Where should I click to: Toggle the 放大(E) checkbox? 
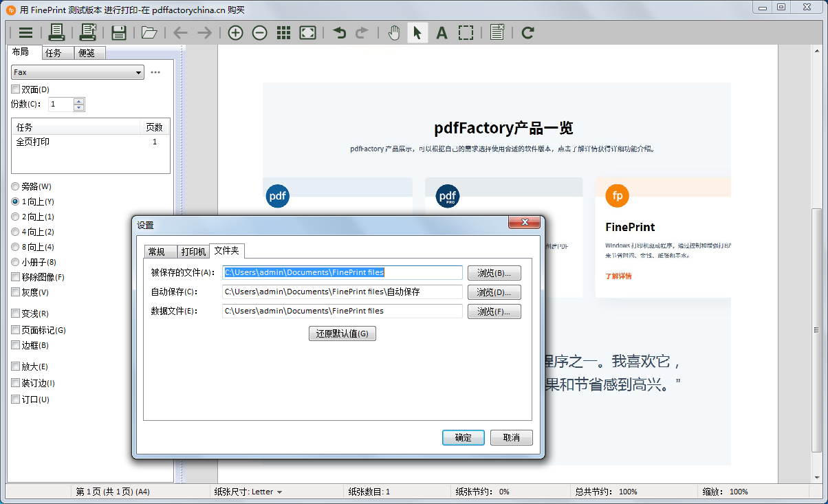(16, 366)
